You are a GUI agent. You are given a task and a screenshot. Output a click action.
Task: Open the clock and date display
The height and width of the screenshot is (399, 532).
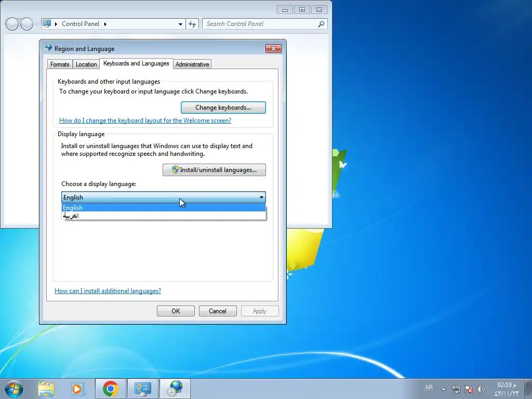click(x=506, y=389)
